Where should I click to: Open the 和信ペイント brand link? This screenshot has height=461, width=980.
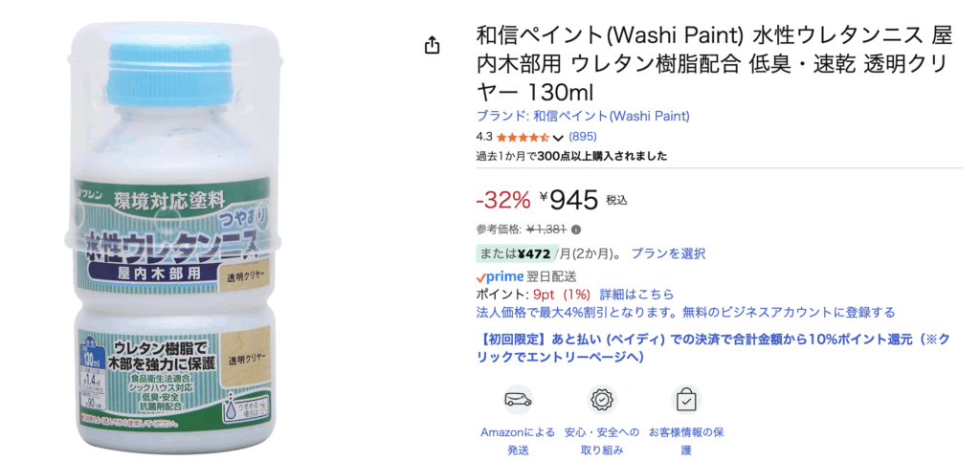point(583,117)
